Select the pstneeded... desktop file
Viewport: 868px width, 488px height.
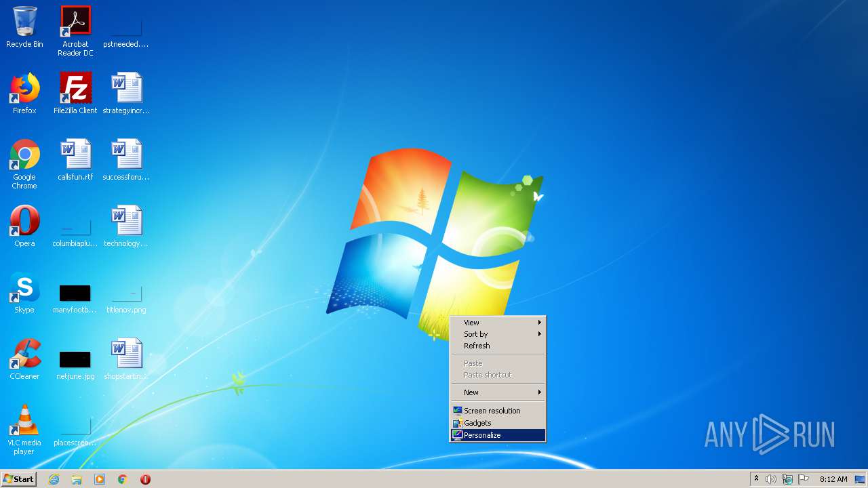tap(126, 34)
